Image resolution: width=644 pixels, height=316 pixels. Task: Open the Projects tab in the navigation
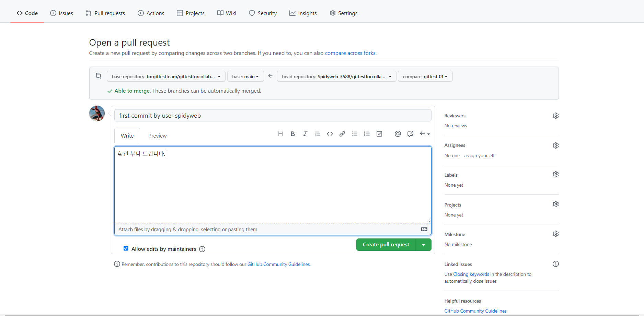(x=191, y=13)
